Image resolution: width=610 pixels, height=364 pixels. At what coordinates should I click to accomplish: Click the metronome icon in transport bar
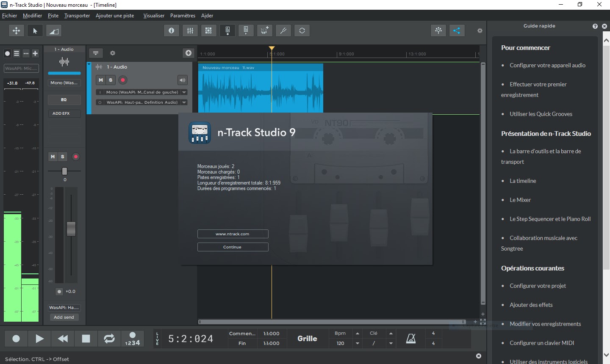410,338
